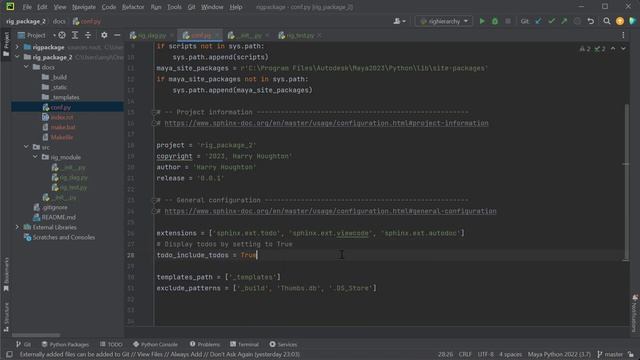Toggle the Problems tool window

204,344
